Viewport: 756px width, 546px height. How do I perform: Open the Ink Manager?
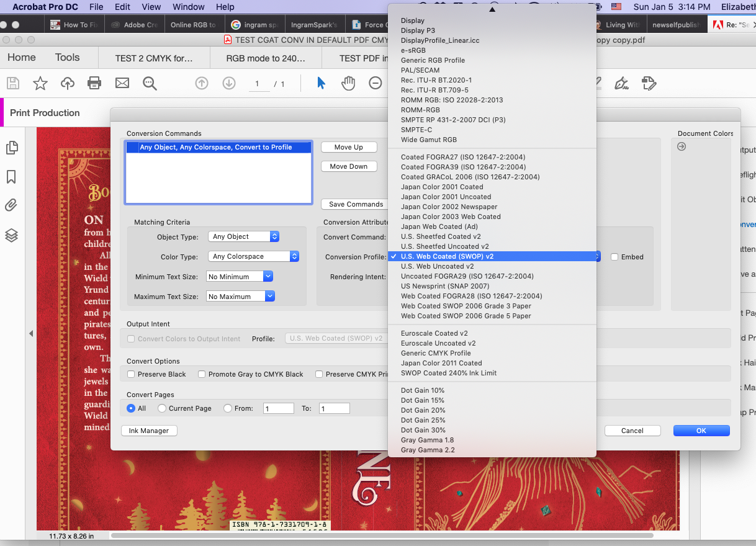click(x=149, y=429)
